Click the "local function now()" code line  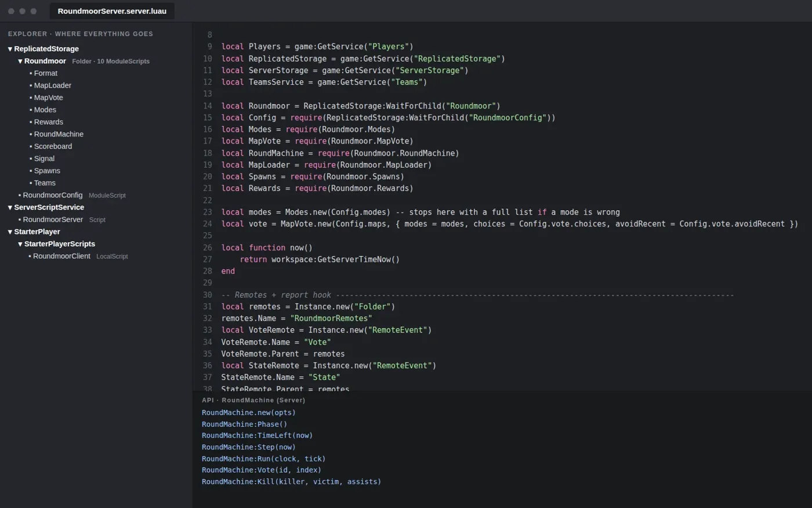pos(267,248)
